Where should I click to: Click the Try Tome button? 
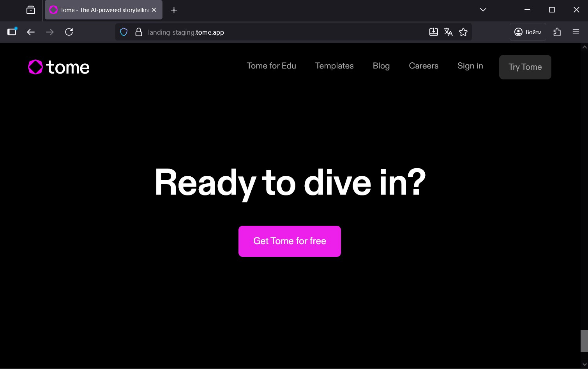point(525,67)
